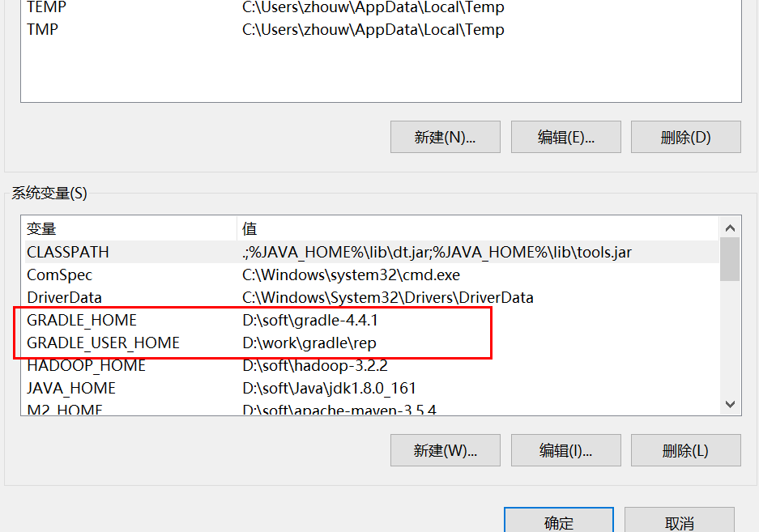The image size is (759, 532).
Task: Click the value D:\work\gradle\rep
Action: pos(309,343)
